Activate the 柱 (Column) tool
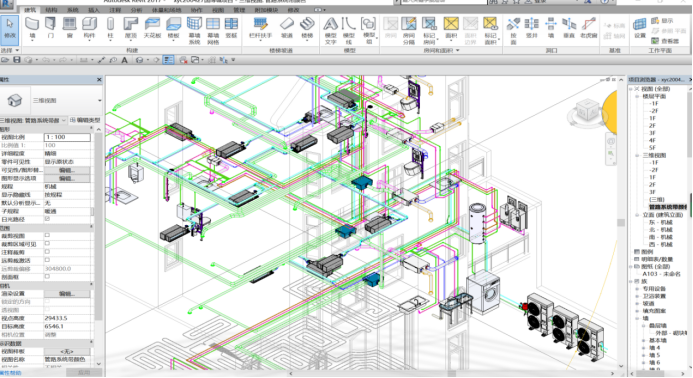The image size is (693, 378). coord(110,28)
